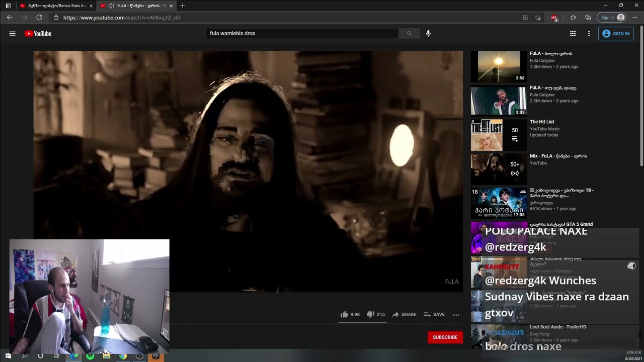The height and width of the screenshot is (362, 644).
Task: Open the Mix - FuLA title link
Action: click(x=558, y=156)
